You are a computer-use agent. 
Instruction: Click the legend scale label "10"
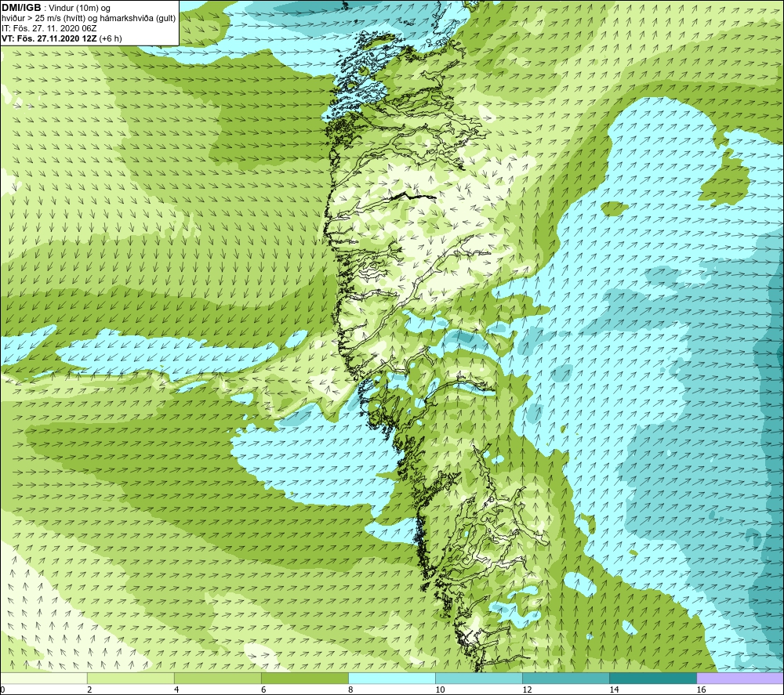(440, 690)
